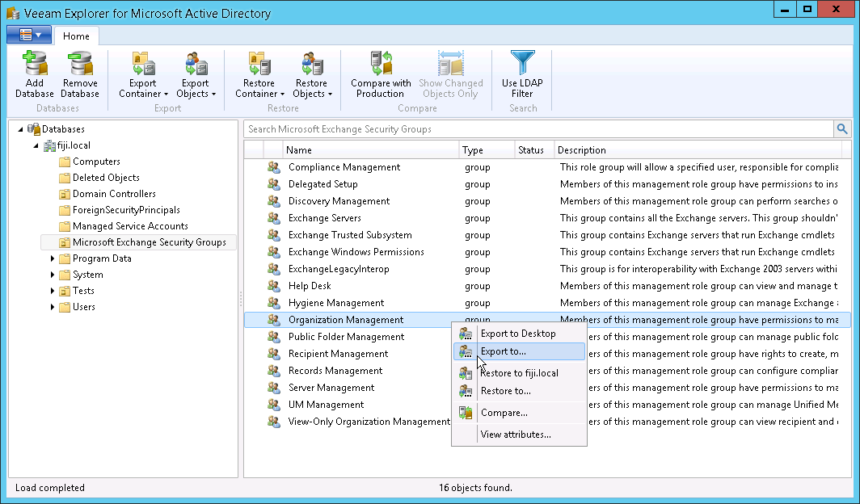Select the Recipient Management group
This screenshot has height=504, width=860.
pos(338,354)
